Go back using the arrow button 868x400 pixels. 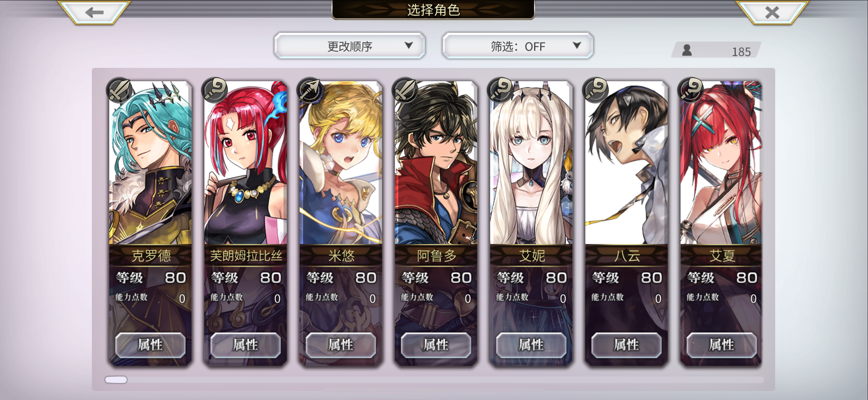[94, 12]
